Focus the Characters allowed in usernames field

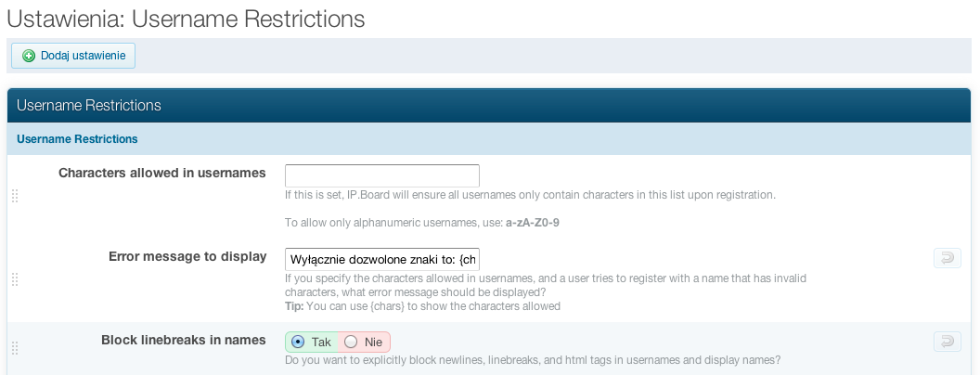[381, 175]
